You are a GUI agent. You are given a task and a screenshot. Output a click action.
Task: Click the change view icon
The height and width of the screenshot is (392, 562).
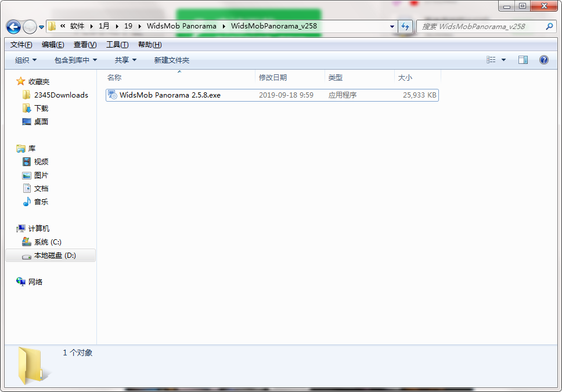[491, 60]
